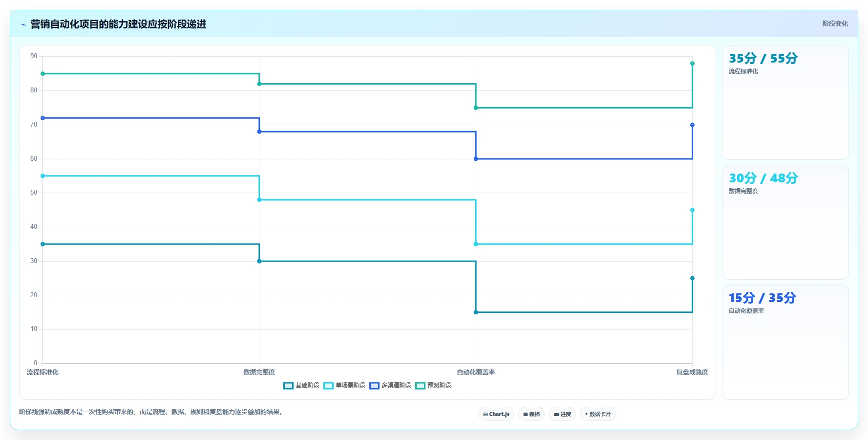Image resolution: width=868 pixels, height=440 pixels.
Task: Select 预测阶段 data point at 自动化覆盖率 (75)
Action: [476, 108]
